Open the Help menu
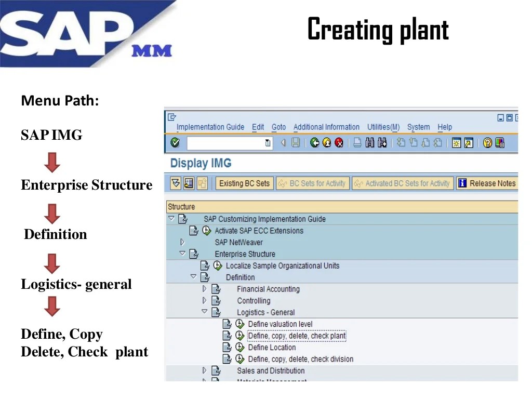The height and width of the screenshot is (399, 532). click(445, 127)
